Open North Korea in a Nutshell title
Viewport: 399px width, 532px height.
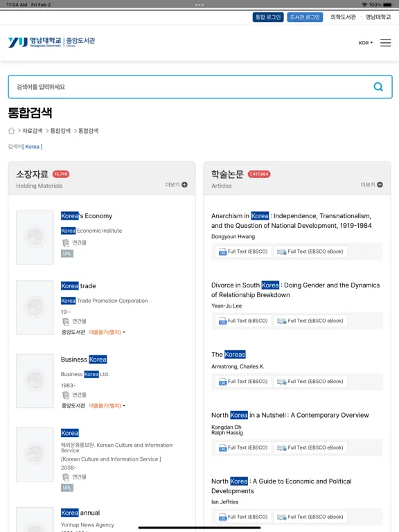pyautogui.click(x=290, y=415)
